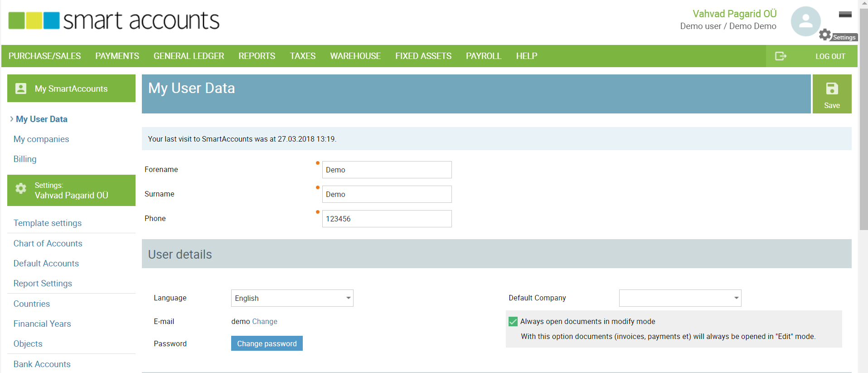Open the TAXES menu
The image size is (868, 373).
click(303, 56)
